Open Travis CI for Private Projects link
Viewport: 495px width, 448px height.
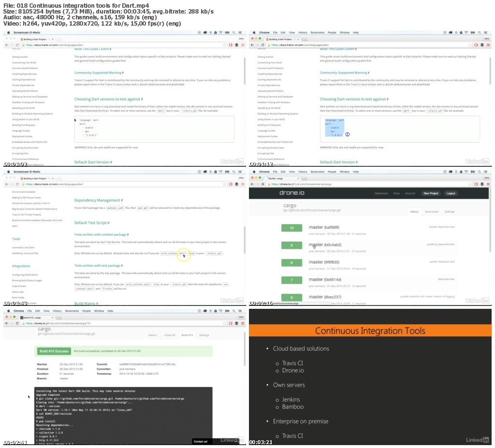pyautogui.click(x=26, y=215)
